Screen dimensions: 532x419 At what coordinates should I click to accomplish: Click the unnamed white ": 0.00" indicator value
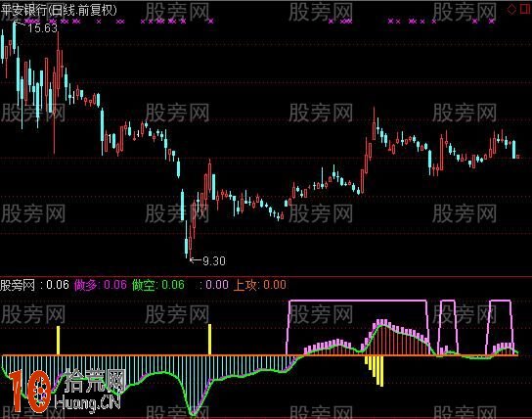(214, 285)
